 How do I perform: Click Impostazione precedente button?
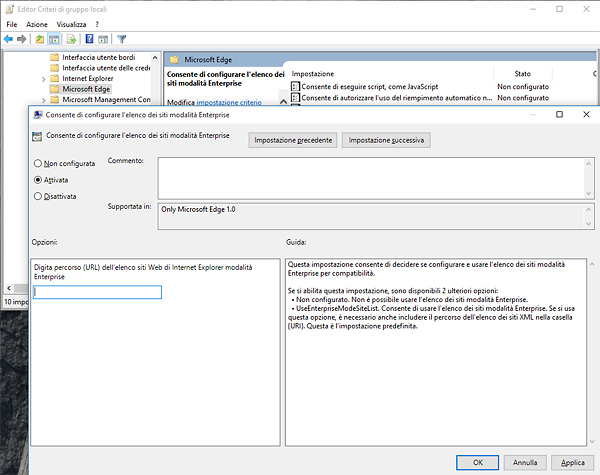pos(293,140)
